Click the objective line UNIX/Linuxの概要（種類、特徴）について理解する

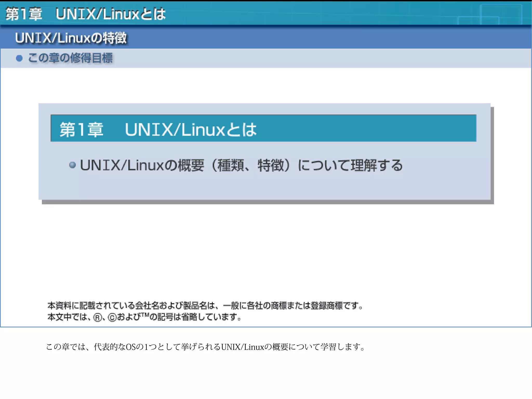pyautogui.click(x=241, y=165)
